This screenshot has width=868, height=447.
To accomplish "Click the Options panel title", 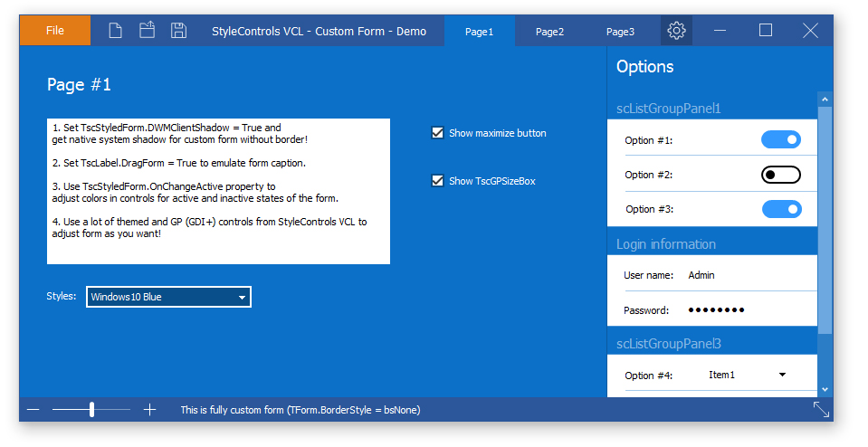I will pos(645,67).
